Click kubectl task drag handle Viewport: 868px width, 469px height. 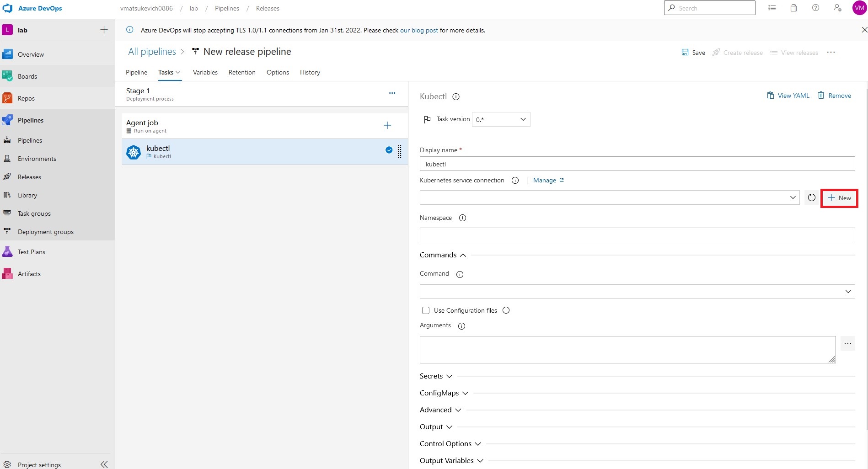[x=400, y=151]
